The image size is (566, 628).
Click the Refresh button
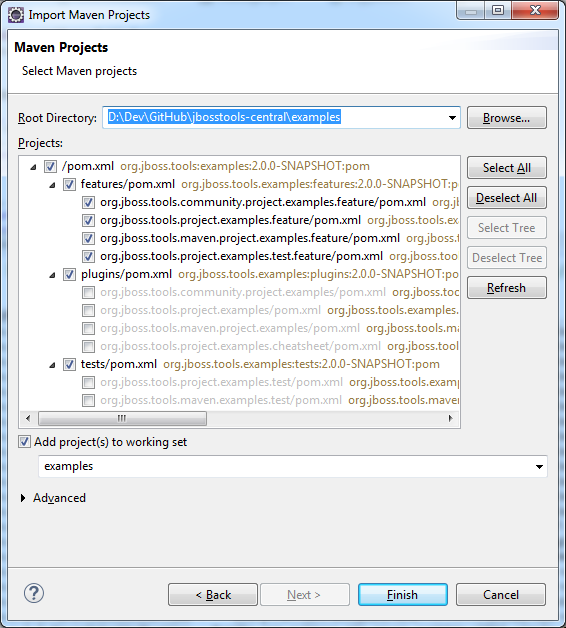pos(507,288)
